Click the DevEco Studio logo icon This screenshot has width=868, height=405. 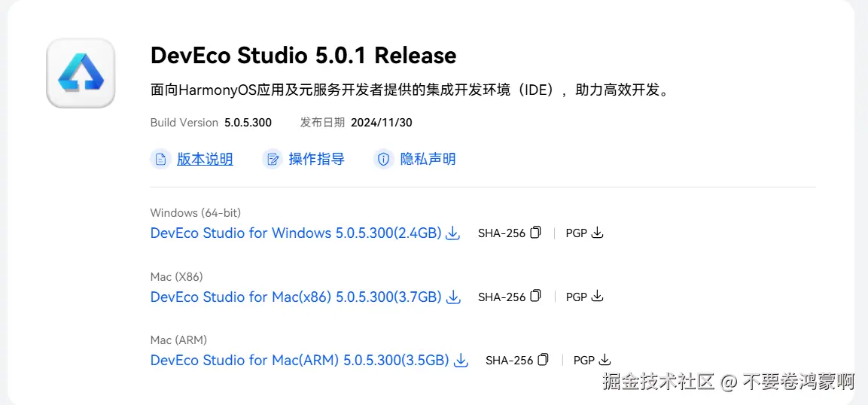click(x=81, y=73)
